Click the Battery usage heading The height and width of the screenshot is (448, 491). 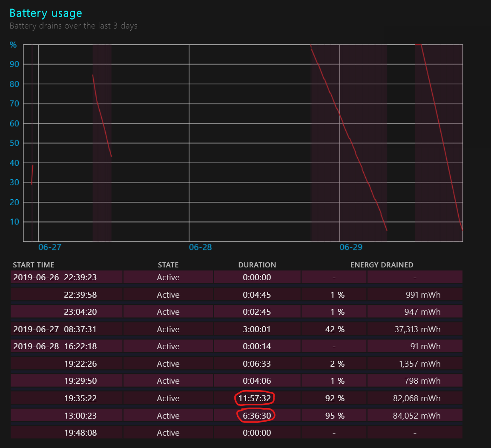[x=46, y=13]
